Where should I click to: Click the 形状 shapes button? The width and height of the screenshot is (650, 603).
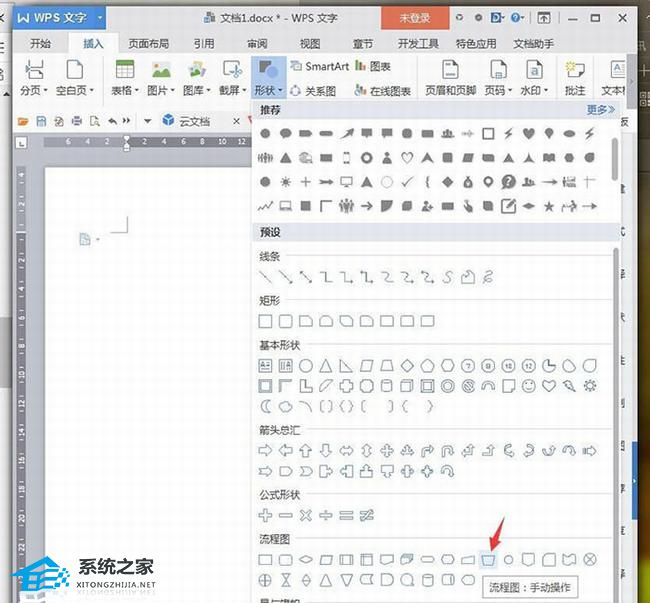coord(269,78)
